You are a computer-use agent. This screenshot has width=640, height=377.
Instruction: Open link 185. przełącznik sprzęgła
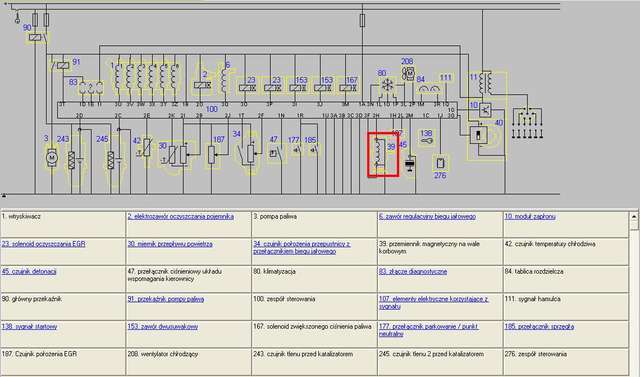539,326
